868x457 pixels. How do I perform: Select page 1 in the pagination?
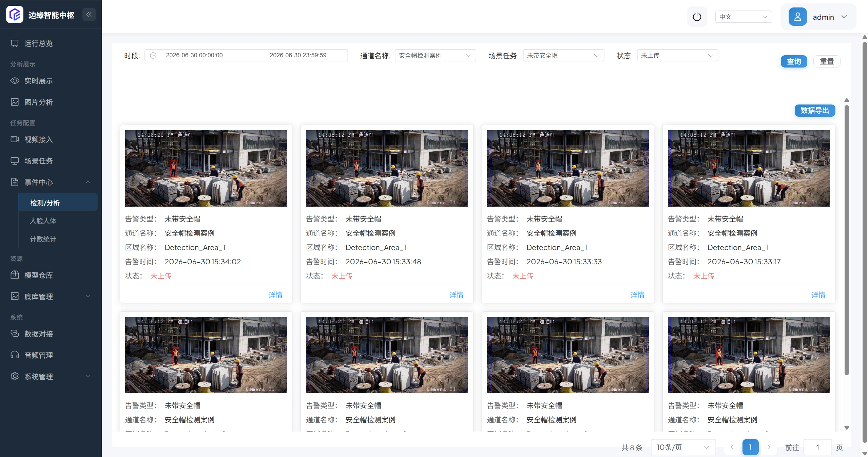coord(750,447)
